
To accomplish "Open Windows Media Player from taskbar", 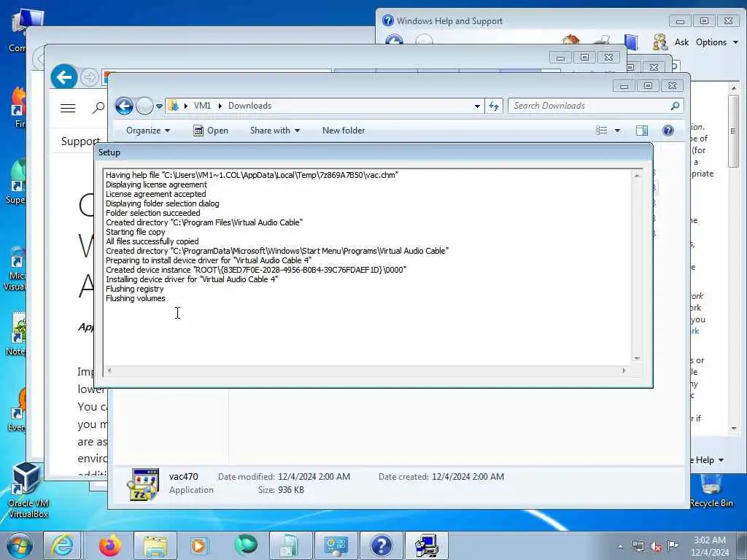I will [x=198, y=545].
